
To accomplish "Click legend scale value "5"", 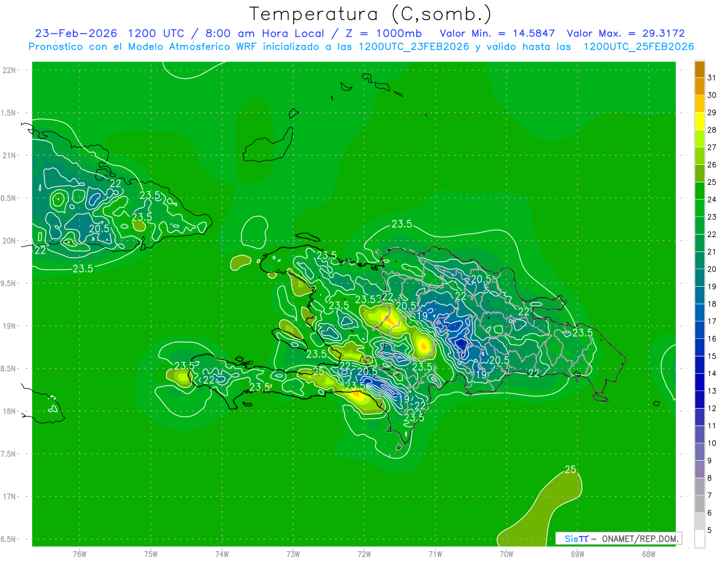I will [710, 530].
